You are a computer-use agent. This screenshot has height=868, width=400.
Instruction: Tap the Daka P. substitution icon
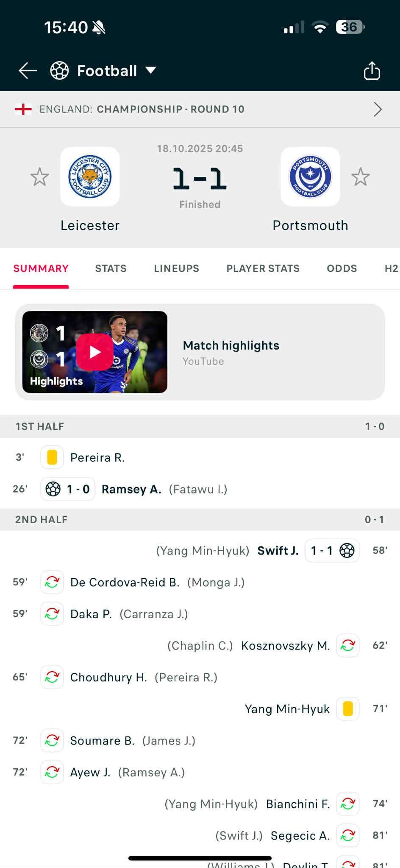[x=52, y=614]
